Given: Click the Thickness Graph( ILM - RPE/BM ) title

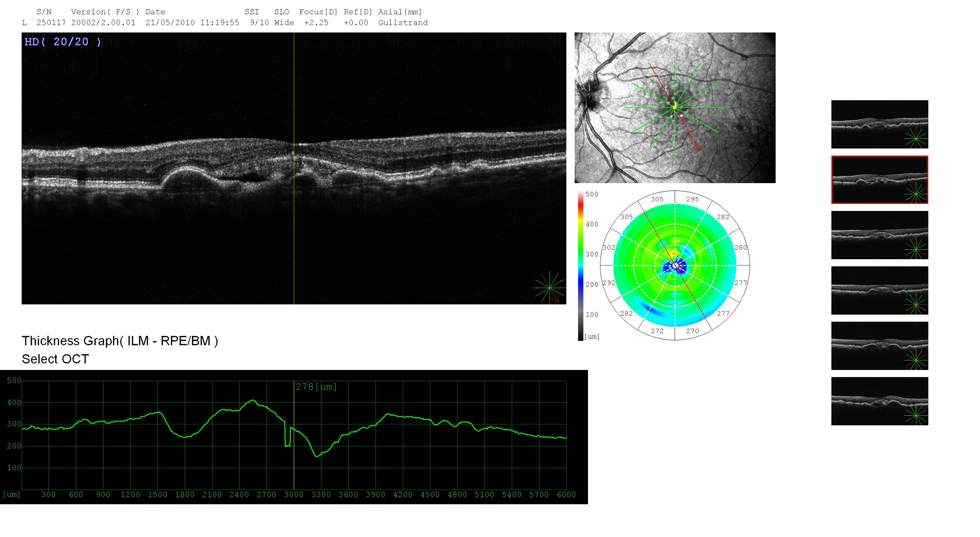Looking at the screenshot, I should pos(120,341).
